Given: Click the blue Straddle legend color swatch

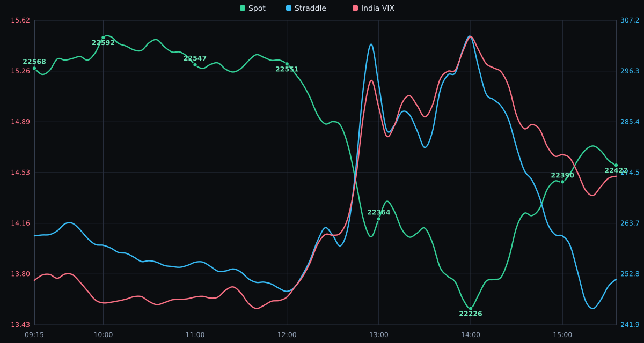Looking at the screenshot, I should [289, 8].
